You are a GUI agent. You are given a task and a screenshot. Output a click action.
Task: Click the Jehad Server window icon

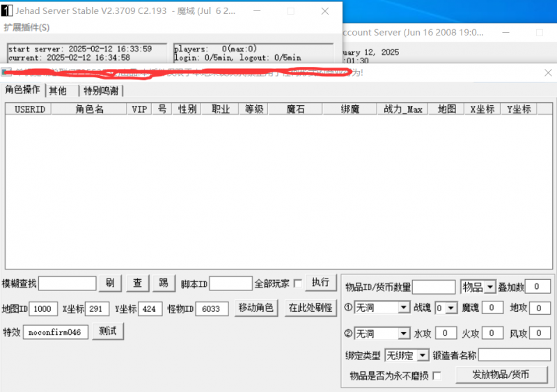(x=7, y=10)
